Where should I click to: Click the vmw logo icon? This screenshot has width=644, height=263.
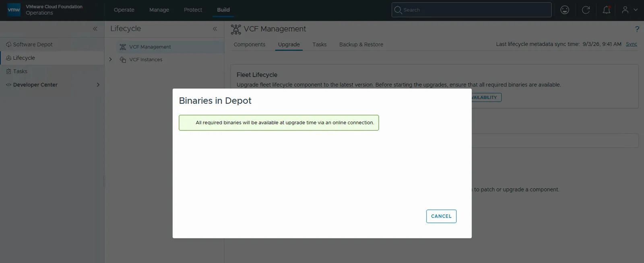point(14,10)
